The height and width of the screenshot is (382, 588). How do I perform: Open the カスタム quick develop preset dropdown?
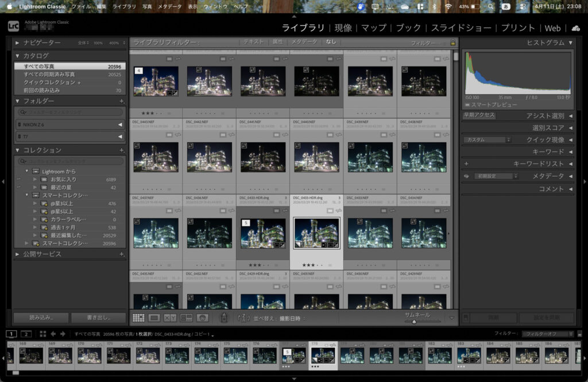tap(487, 140)
